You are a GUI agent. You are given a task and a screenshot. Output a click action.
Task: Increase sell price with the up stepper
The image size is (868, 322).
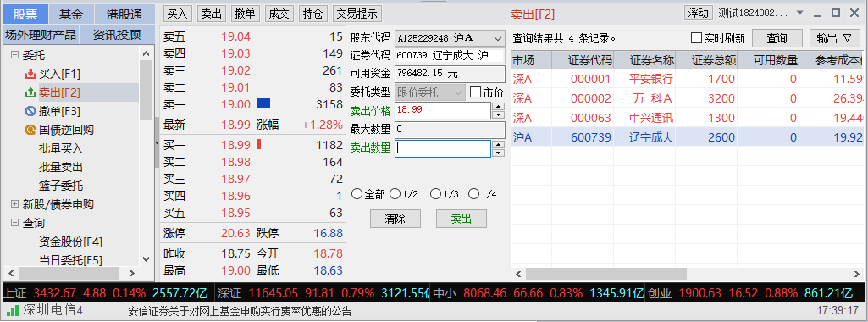tap(498, 107)
